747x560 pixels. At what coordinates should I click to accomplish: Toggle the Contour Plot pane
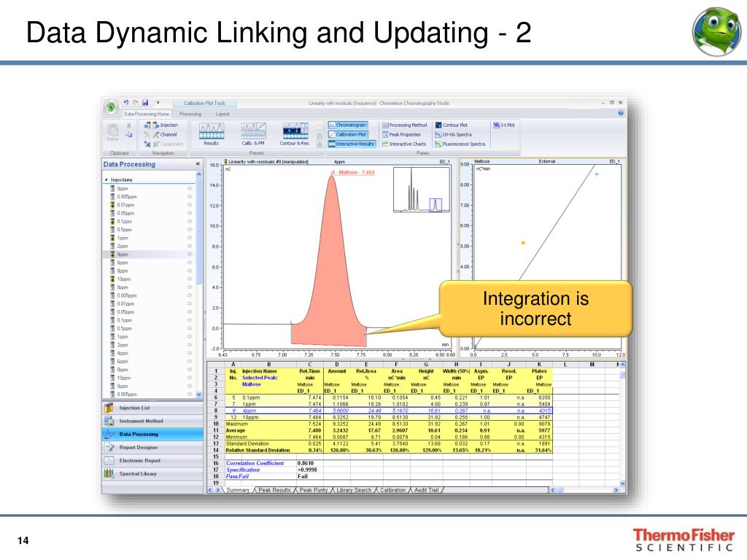point(451,125)
